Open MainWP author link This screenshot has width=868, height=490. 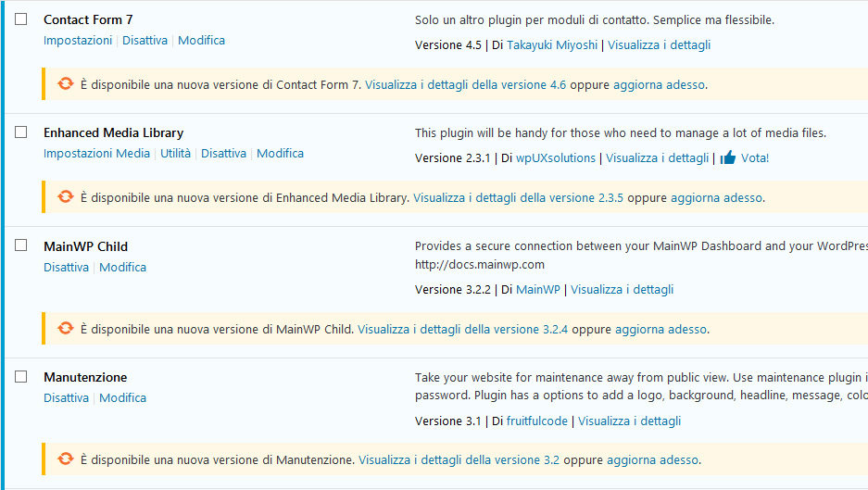pos(538,290)
